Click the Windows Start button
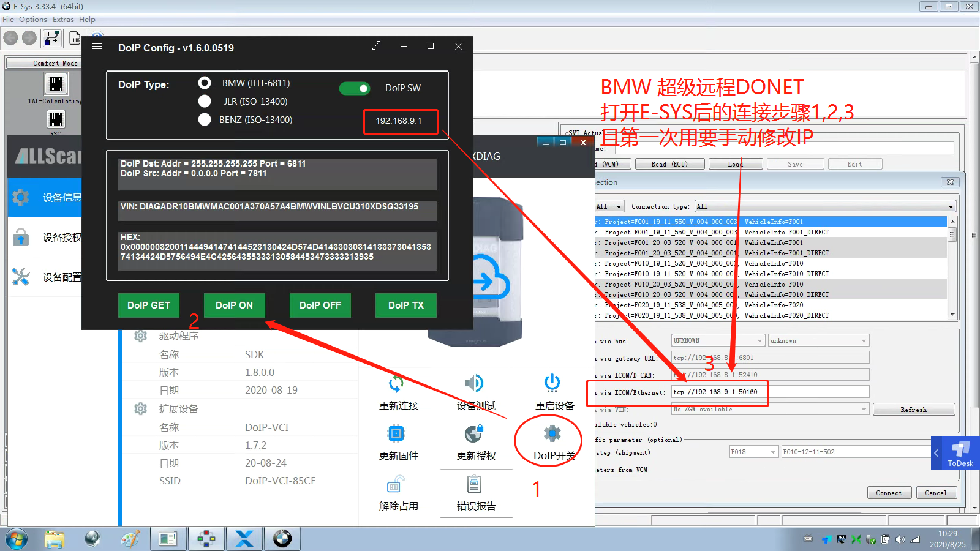 point(16,539)
